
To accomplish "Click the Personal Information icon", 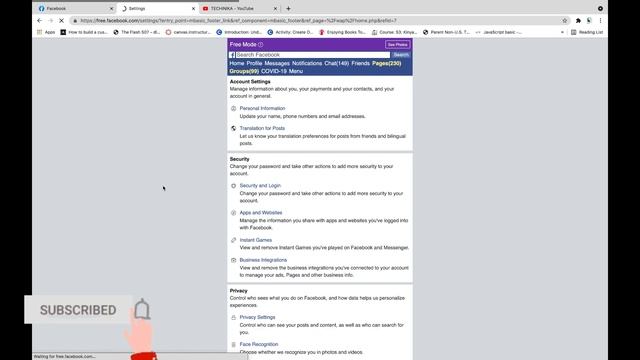I will [233, 109].
